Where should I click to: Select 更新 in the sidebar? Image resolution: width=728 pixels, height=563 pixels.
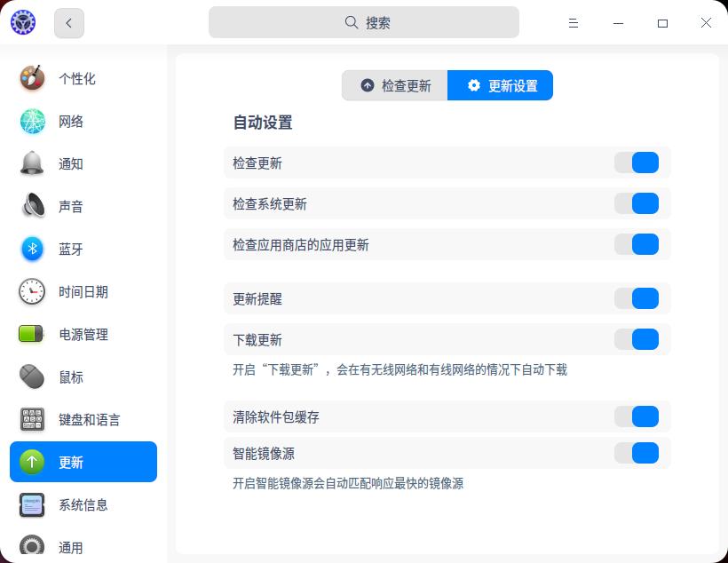click(x=83, y=462)
